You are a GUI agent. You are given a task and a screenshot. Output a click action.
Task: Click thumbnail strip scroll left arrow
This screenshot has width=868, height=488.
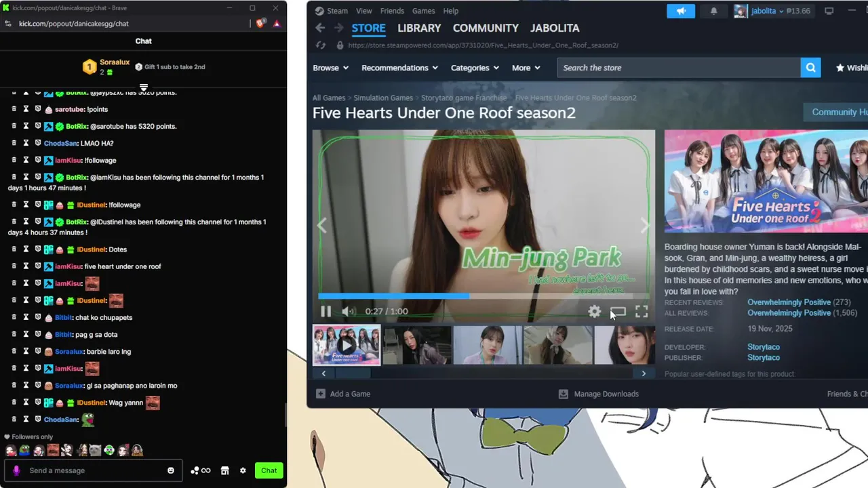pos(323,373)
